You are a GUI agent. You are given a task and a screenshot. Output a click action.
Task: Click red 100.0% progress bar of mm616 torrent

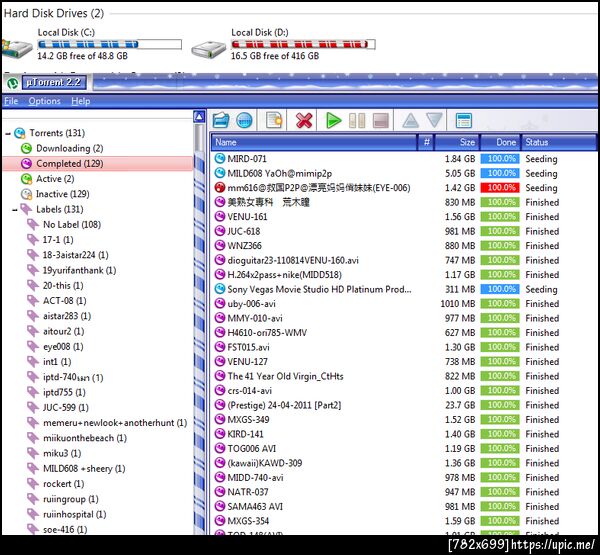(x=500, y=188)
